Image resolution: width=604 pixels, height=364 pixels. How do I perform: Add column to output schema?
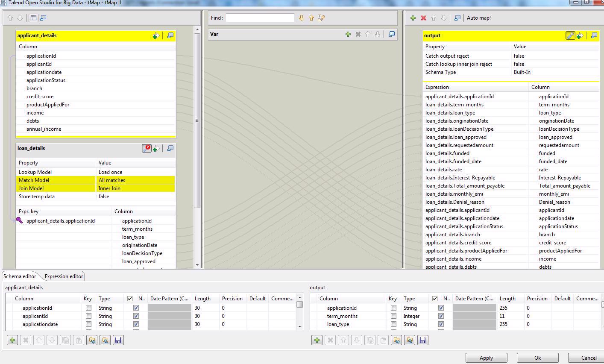(x=317, y=340)
